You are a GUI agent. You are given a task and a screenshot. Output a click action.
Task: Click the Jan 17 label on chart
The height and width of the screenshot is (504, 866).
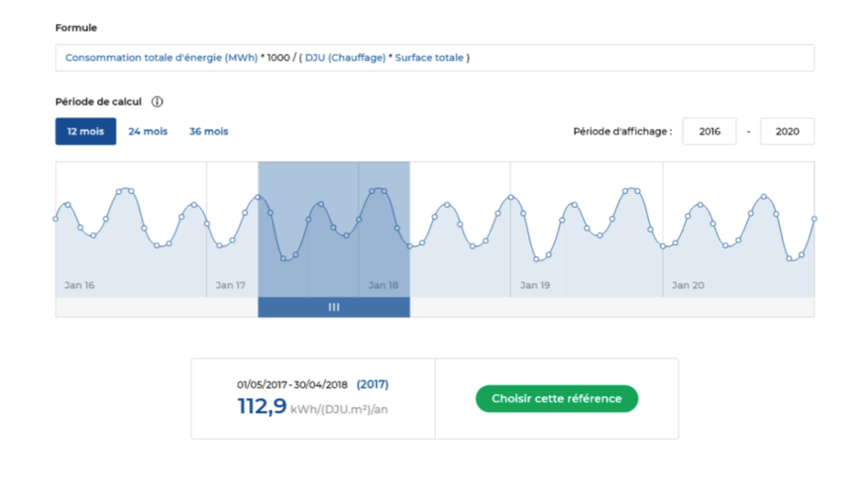pos(231,285)
